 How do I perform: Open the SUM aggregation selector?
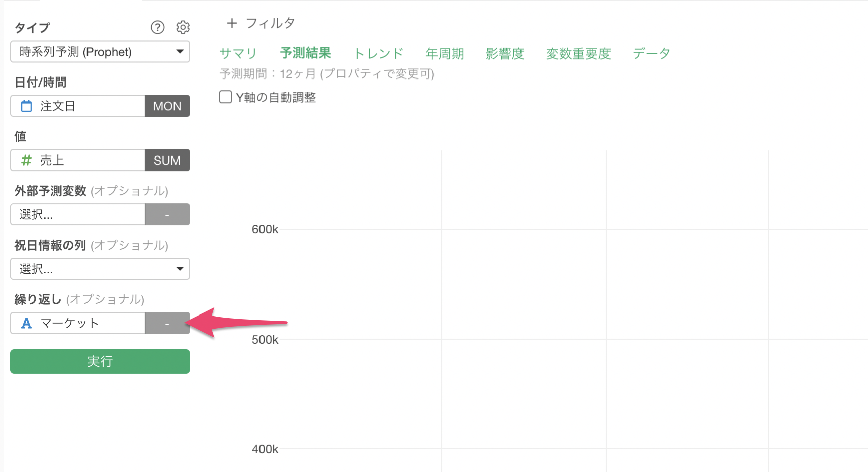tap(167, 161)
